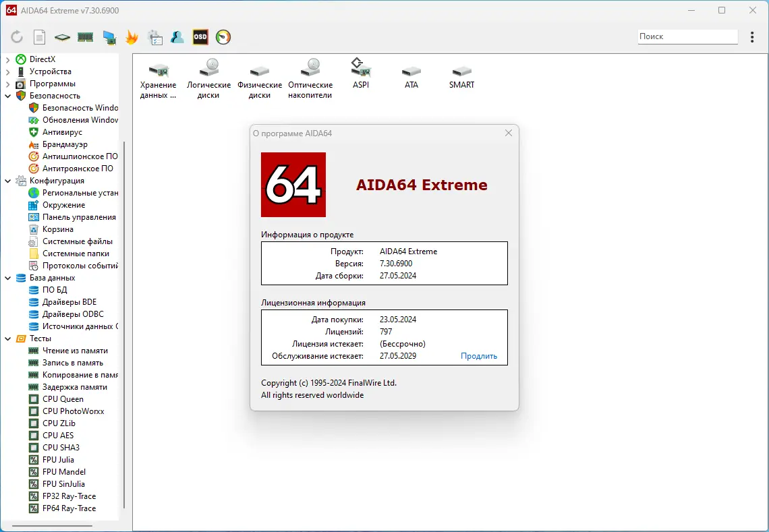This screenshot has height=532, width=769.
Task: Open the SMART storage icon
Action: tap(461, 74)
